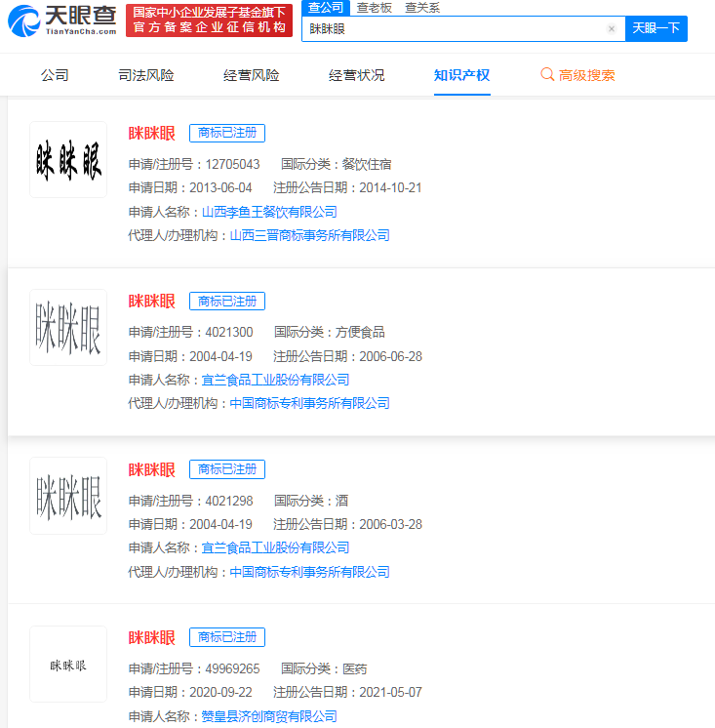
Task: Open 眯眯眼 title of the 方便食品 trademark
Action: pyautogui.click(x=152, y=302)
